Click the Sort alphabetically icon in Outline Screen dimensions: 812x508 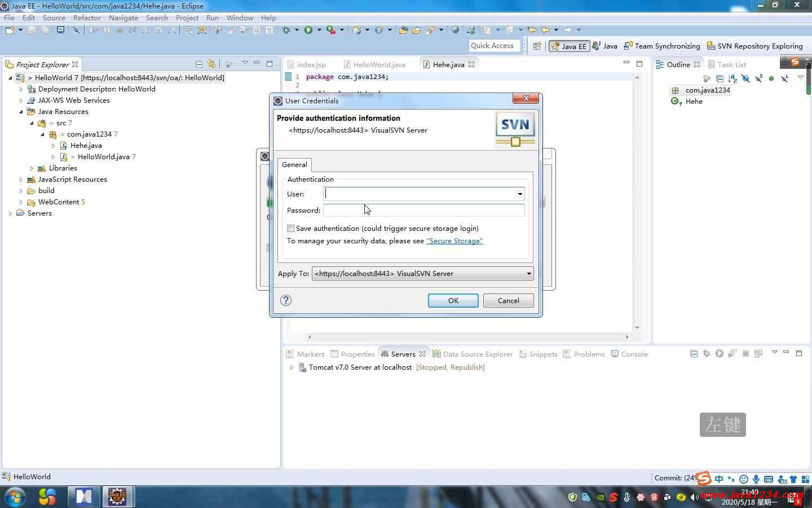click(x=732, y=78)
